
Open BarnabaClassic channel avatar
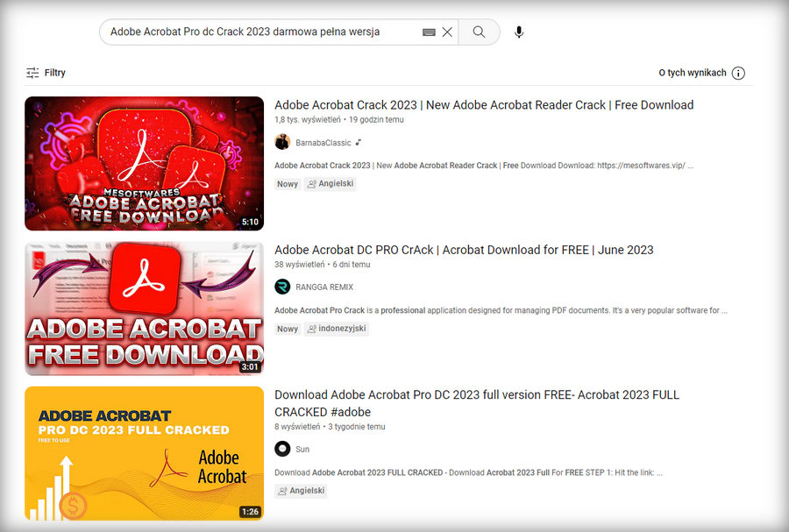tap(282, 142)
